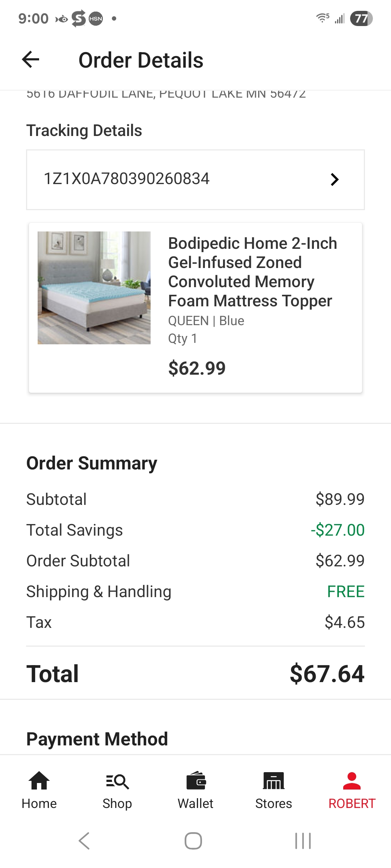
Task: Open Bodipedic Home mattress topper title
Action: (252, 272)
